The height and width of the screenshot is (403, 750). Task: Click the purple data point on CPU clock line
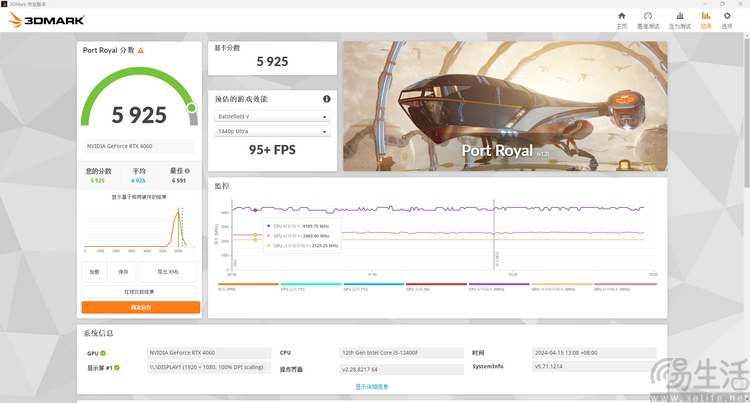point(255,210)
